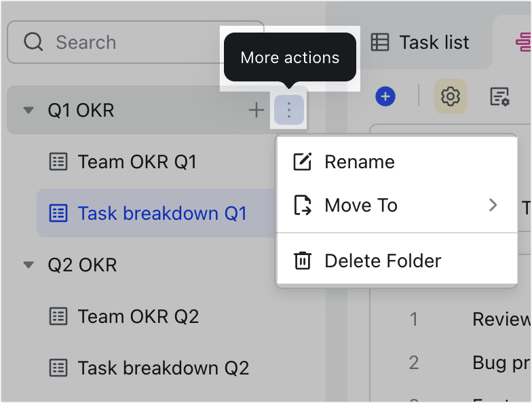Click row number 2 in task table
The height and width of the screenshot is (403, 532).
click(414, 362)
